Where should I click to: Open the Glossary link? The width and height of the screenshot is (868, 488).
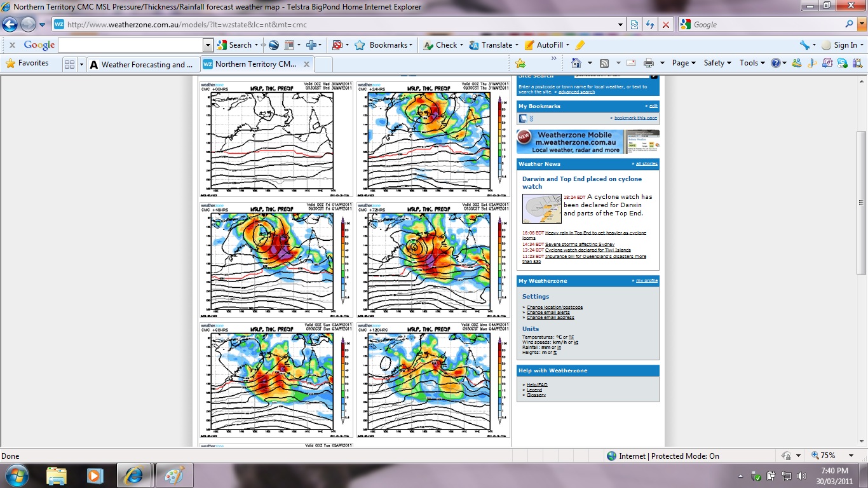(536, 395)
